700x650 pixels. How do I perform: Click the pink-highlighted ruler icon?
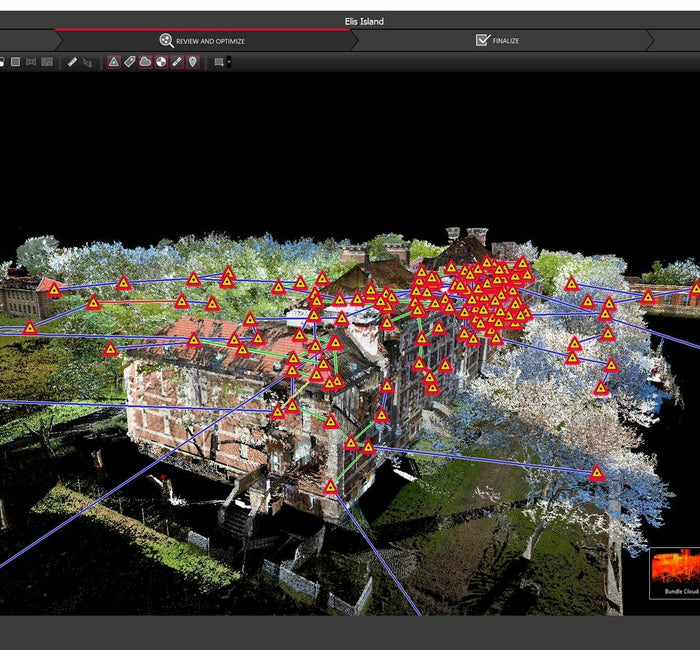[x=177, y=62]
